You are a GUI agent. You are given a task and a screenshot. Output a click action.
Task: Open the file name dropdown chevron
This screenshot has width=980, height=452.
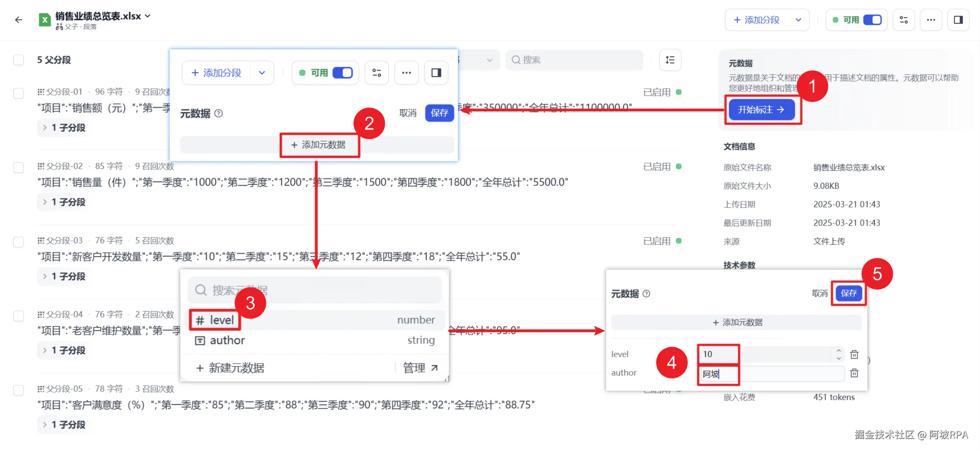[x=148, y=16]
